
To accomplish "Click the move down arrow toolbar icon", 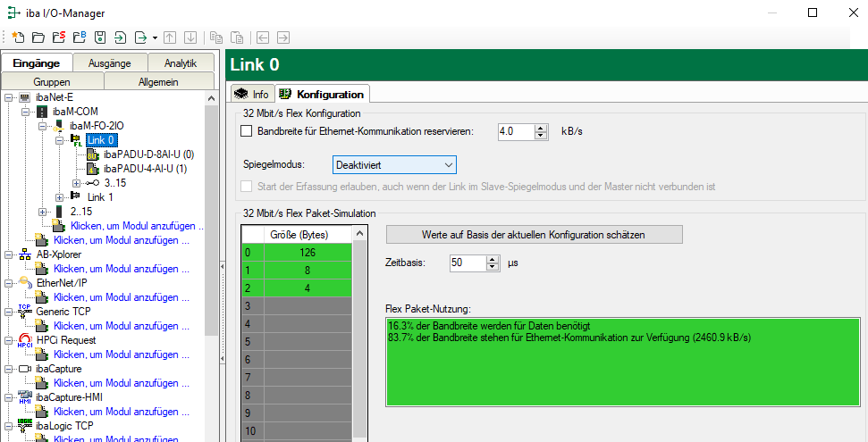I will pyautogui.click(x=190, y=38).
